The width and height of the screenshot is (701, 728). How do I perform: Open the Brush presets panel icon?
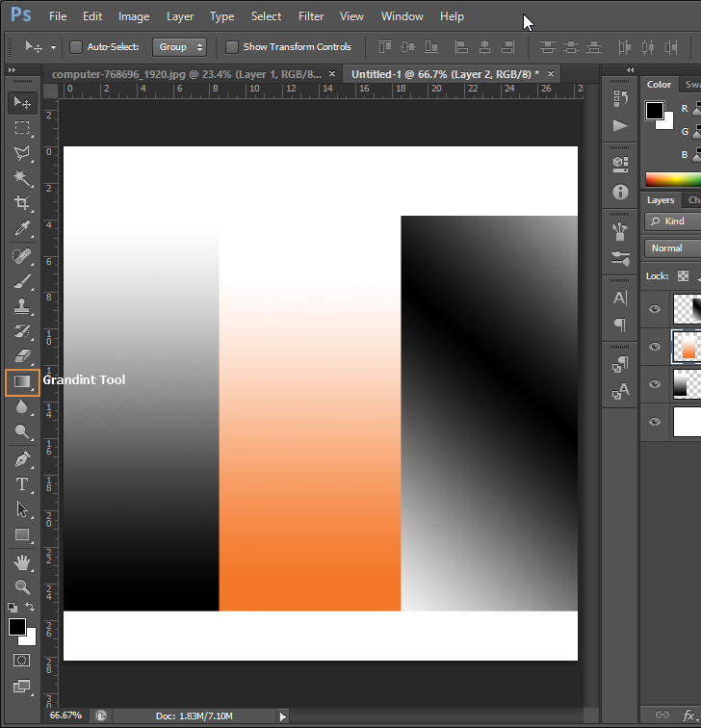pos(621,258)
